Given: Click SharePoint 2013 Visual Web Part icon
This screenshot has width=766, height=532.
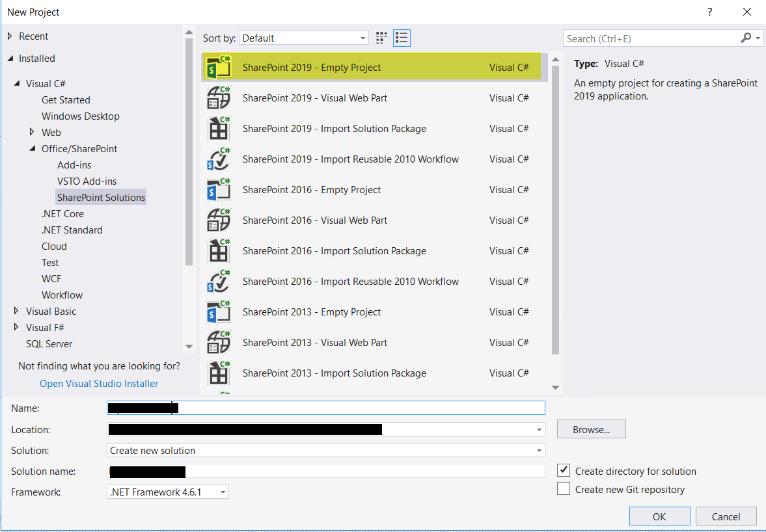Looking at the screenshot, I should click(x=219, y=342).
